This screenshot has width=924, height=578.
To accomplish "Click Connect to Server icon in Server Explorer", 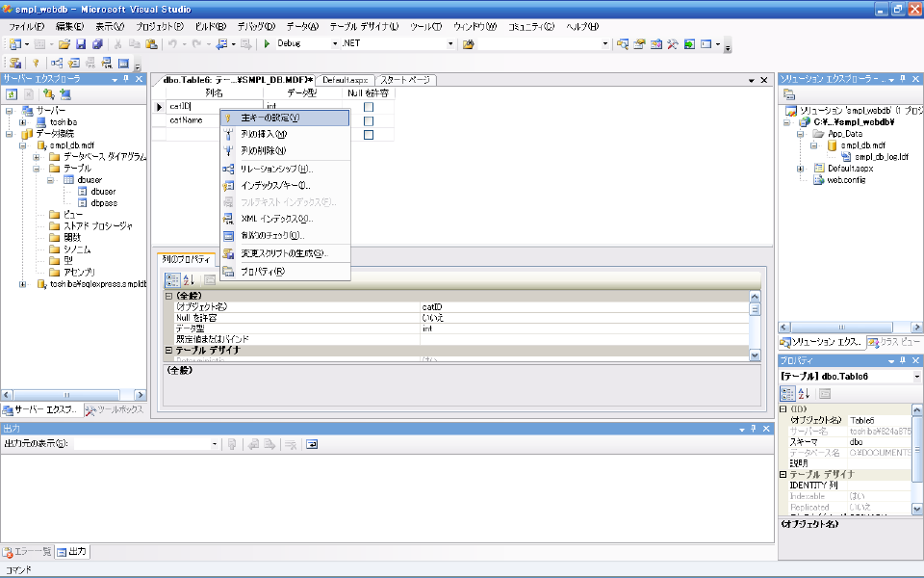I will tap(65, 94).
